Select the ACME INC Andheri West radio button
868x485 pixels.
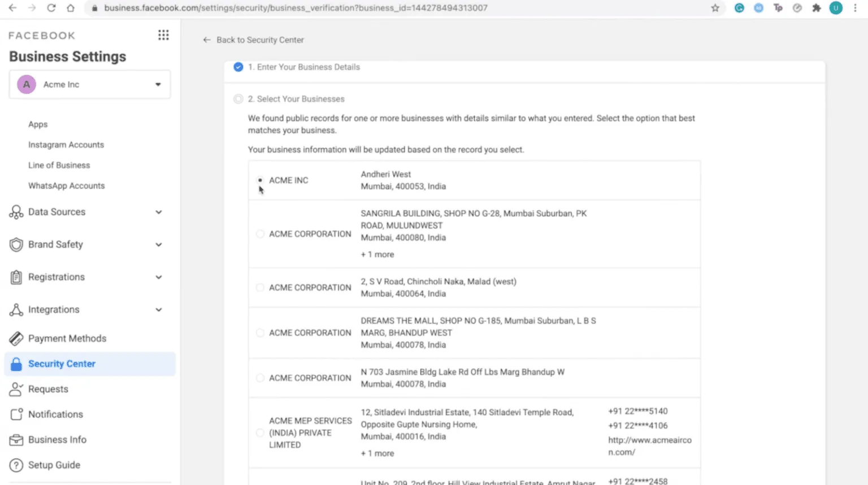pyautogui.click(x=260, y=180)
